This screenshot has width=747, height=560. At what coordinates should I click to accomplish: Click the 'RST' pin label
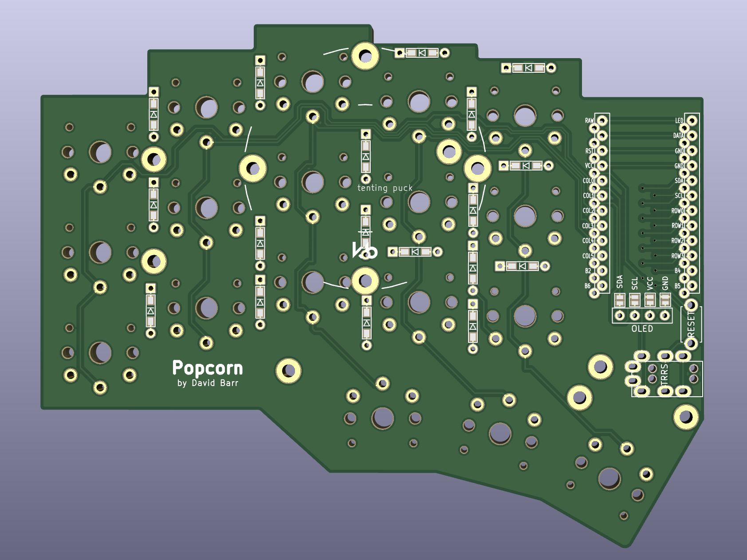click(x=589, y=151)
